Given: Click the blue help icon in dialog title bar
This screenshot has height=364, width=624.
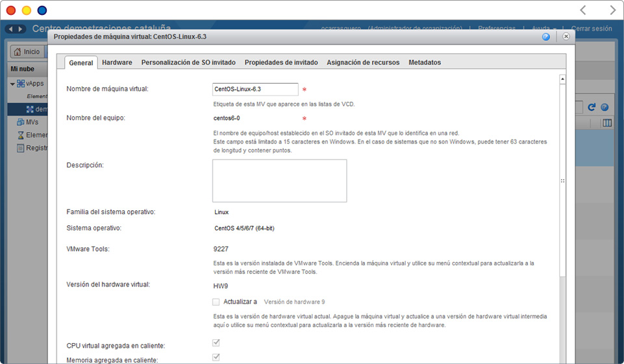Looking at the screenshot, I should pyautogui.click(x=546, y=37).
